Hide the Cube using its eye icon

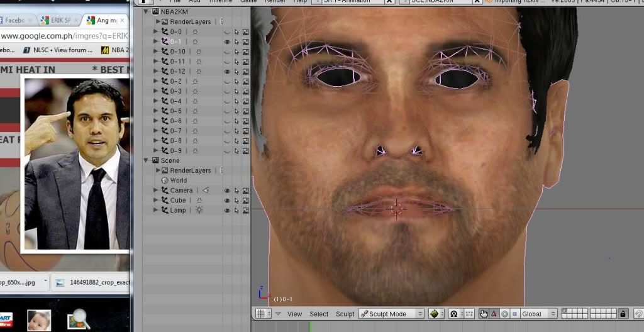(226, 200)
